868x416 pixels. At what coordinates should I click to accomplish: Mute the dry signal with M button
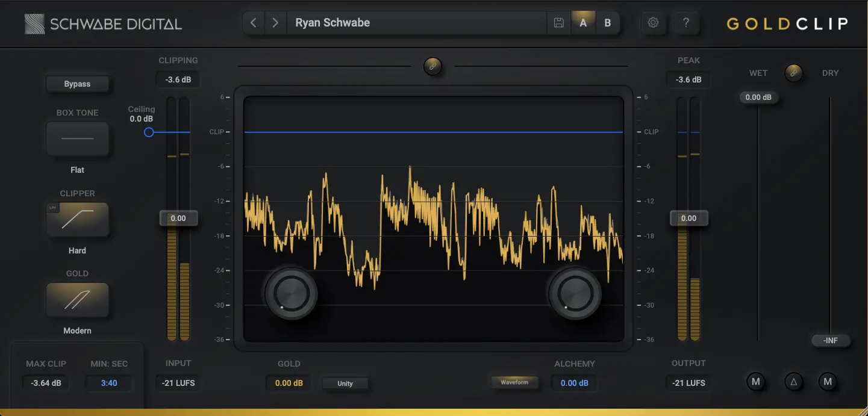(x=828, y=382)
